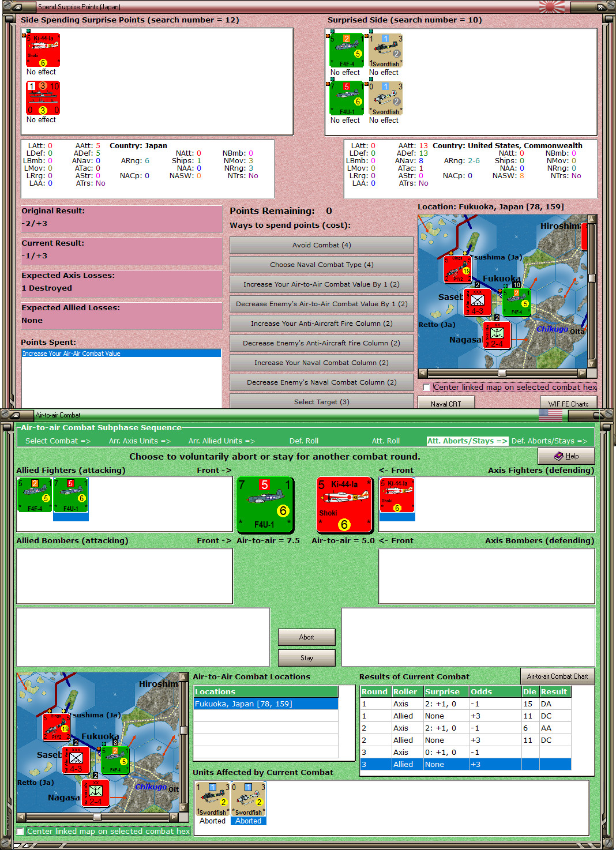616x850 pixels.
Task: Click scroll-down arrow of upper map scrollbar
Action: point(592,364)
